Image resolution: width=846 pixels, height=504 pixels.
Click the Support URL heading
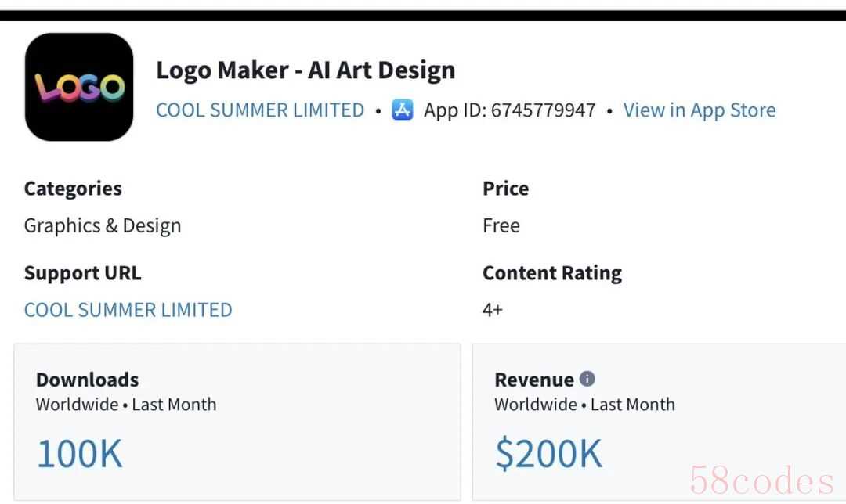(83, 273)
